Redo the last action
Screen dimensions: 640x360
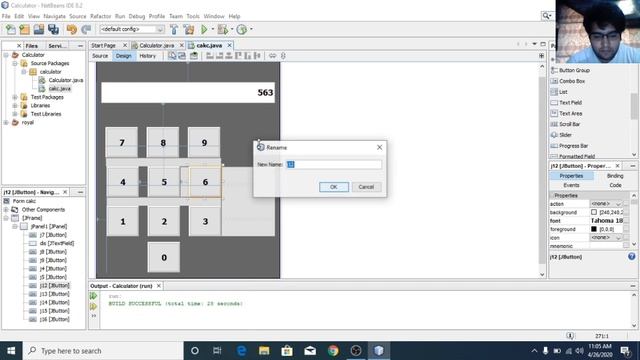click(x=86, y=29)
